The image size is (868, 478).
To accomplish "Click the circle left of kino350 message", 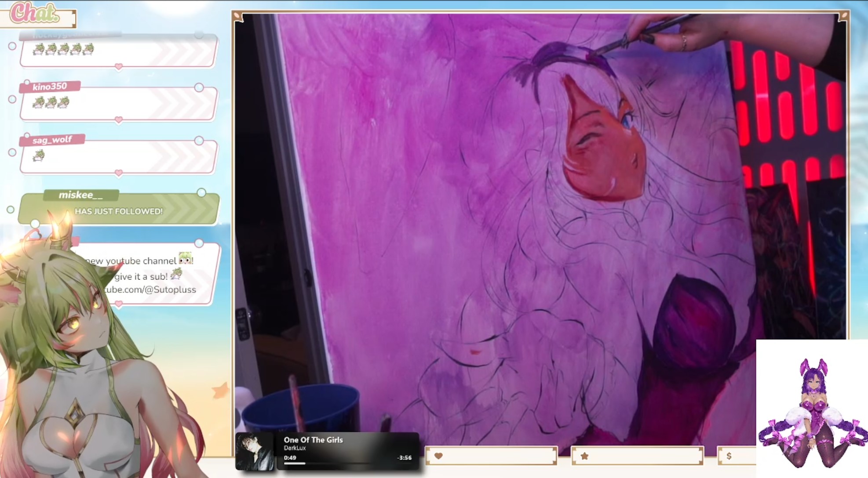I will (12, 99).
